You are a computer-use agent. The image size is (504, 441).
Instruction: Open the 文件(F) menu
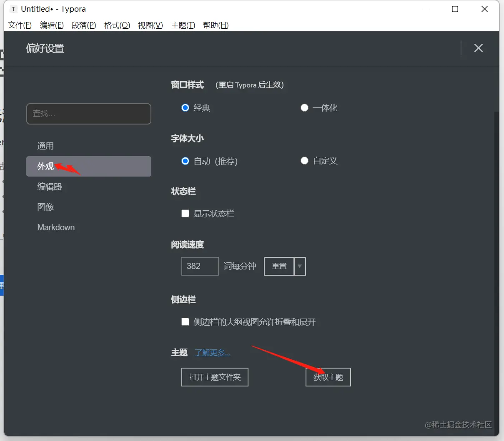[x=20, y=25]
